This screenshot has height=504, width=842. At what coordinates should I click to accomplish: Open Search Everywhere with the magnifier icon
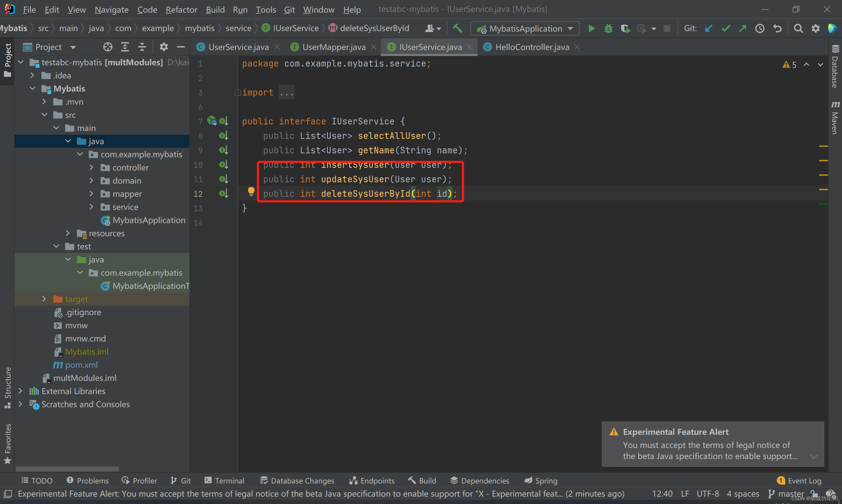click(798, 28)
